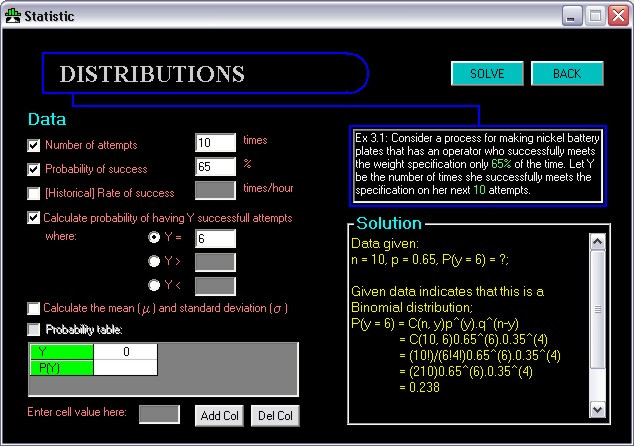Select the empty P(Y) table cell

click(x=125, y=368)
